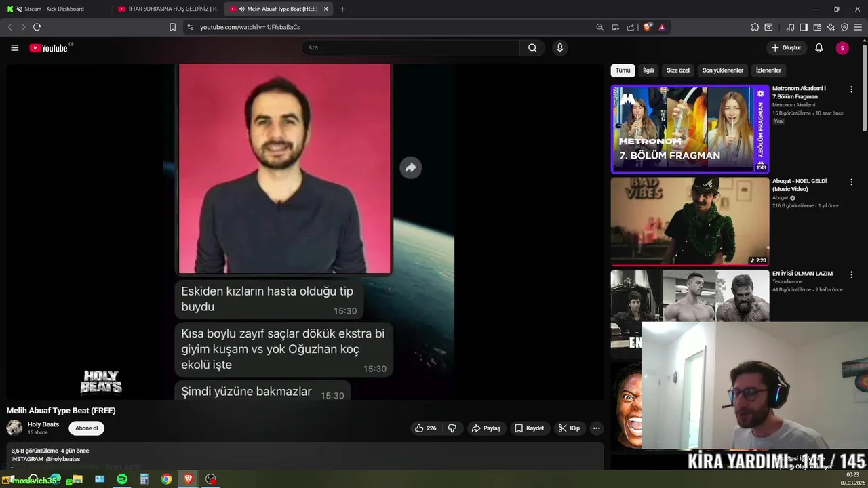Click the address bar share page icon
868x488 pixels.
point(631,27)
